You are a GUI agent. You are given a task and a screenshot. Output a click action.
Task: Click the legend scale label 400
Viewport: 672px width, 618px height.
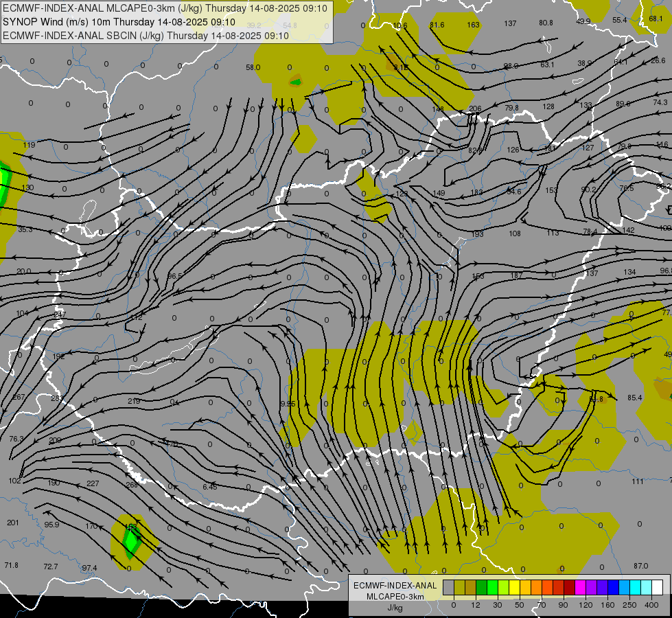tap(651, 605)
